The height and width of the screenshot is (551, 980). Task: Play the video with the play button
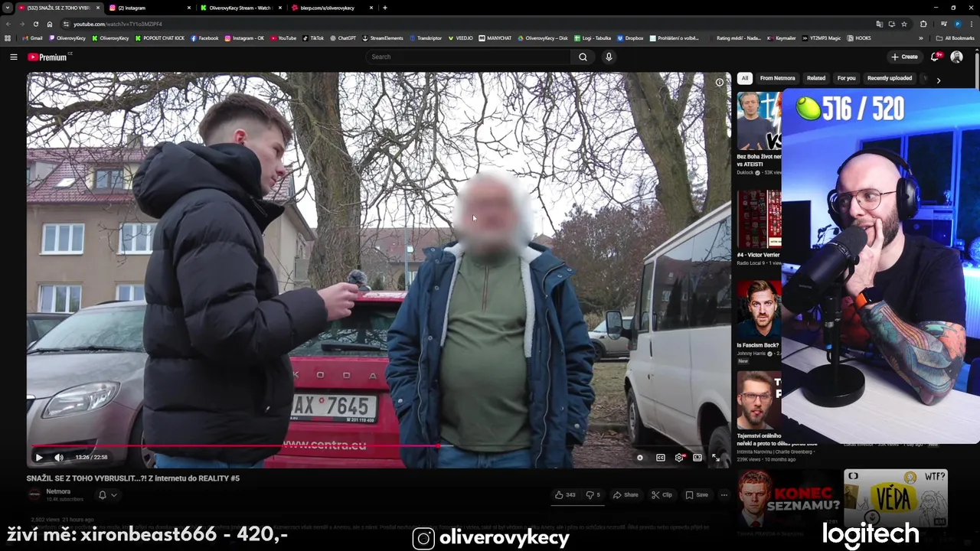tap(39, 458)
